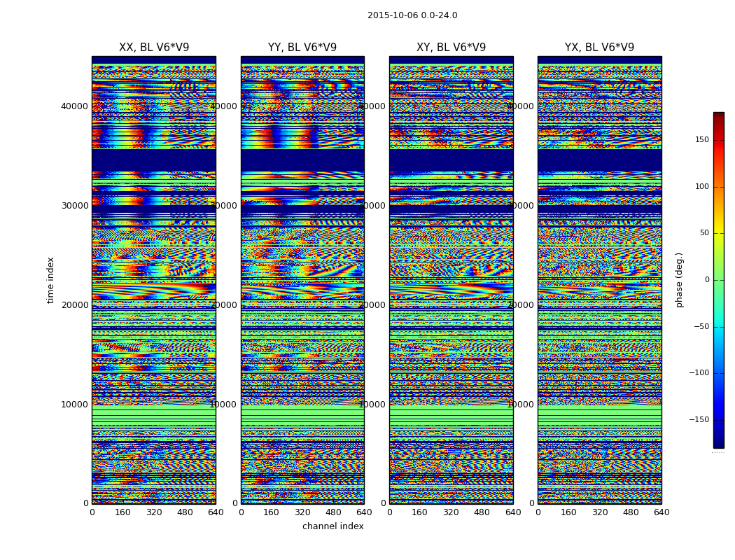Viewport: 735px width, 560px height.
Task: Click the 160 channel tick under XY plot
Action: point(419,512)
